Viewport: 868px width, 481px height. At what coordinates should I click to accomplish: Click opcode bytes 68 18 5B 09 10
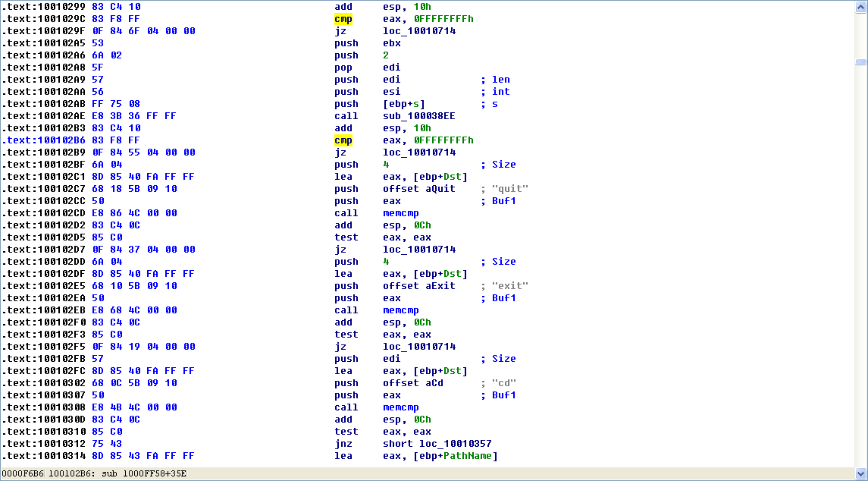point(134,188)
